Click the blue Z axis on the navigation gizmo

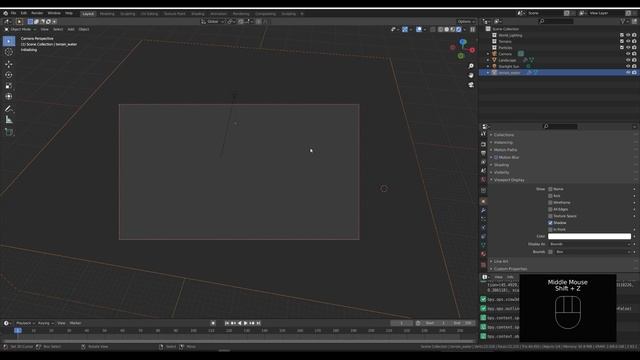463,42
